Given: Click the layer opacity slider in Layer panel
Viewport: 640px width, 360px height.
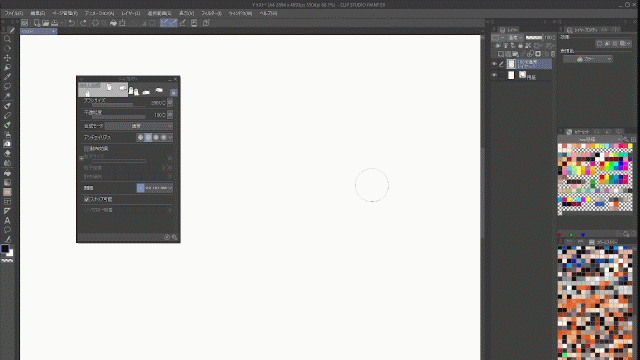Looking at the screenshot, I should tap(534, 38).
